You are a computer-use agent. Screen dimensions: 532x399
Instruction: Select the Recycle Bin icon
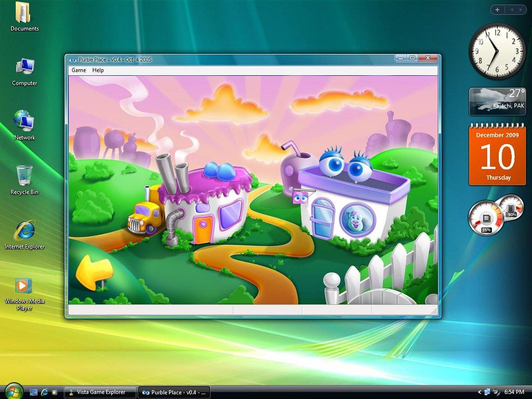point(24,180)
